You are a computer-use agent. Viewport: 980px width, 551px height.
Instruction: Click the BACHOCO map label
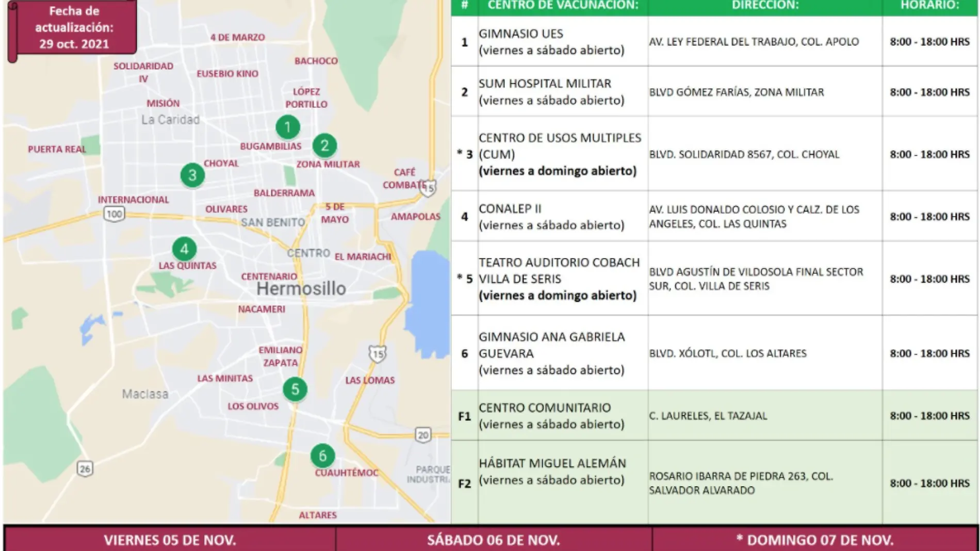(316, 61)
